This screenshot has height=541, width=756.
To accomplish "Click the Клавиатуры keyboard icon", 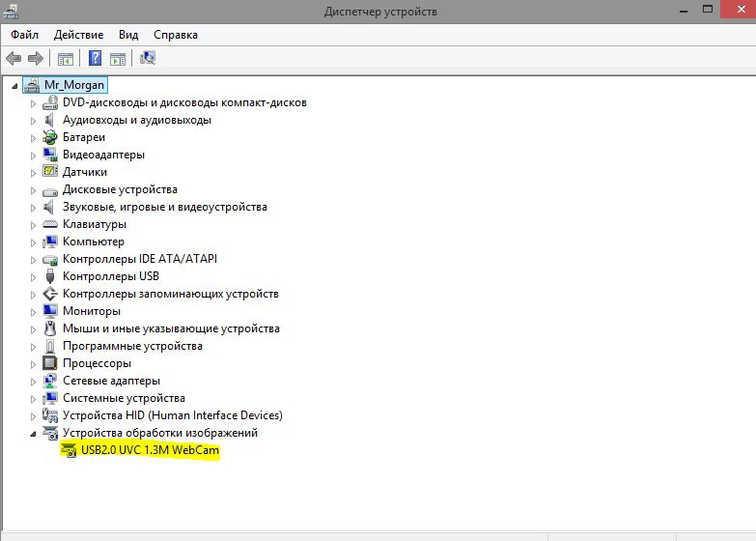I will [50, 224].
